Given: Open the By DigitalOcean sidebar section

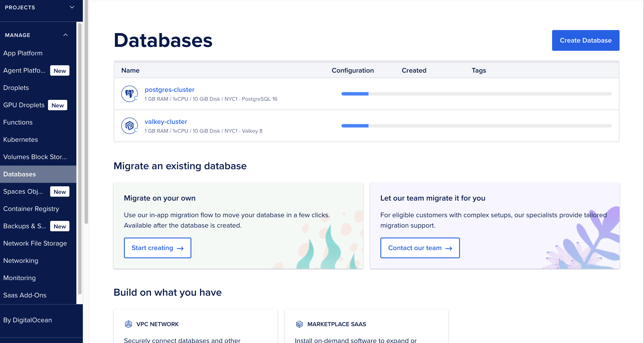Looking at the screenshot, I should tap(27, 320).
